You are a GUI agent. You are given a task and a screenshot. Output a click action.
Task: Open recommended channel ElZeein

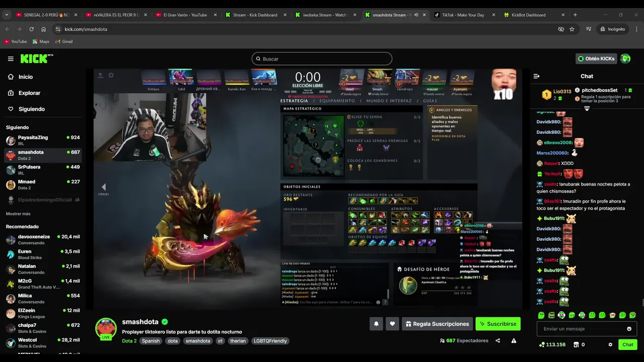(x=43, y=313)
